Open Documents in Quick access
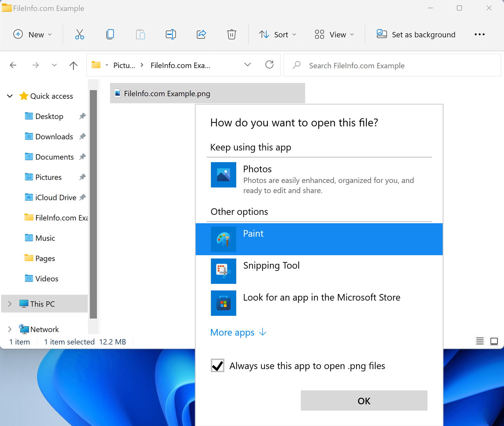Viewport: 504px width, 426px height. point(54,157)
